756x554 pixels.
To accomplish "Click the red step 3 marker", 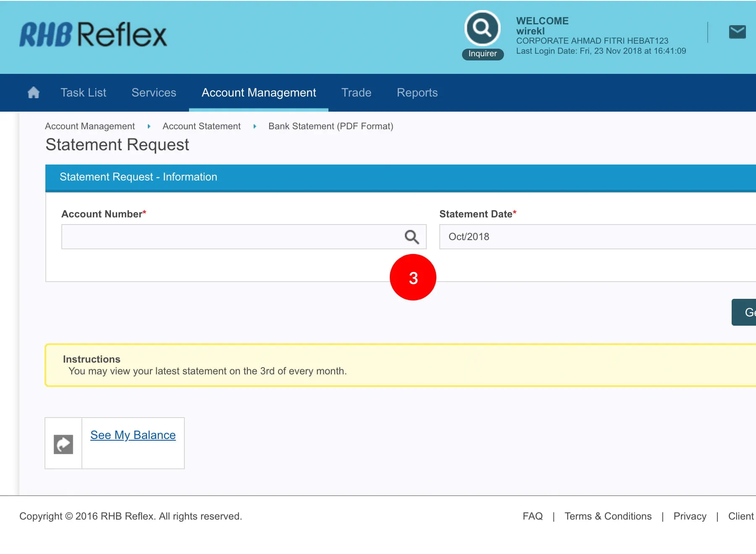I will coord(413,277).
